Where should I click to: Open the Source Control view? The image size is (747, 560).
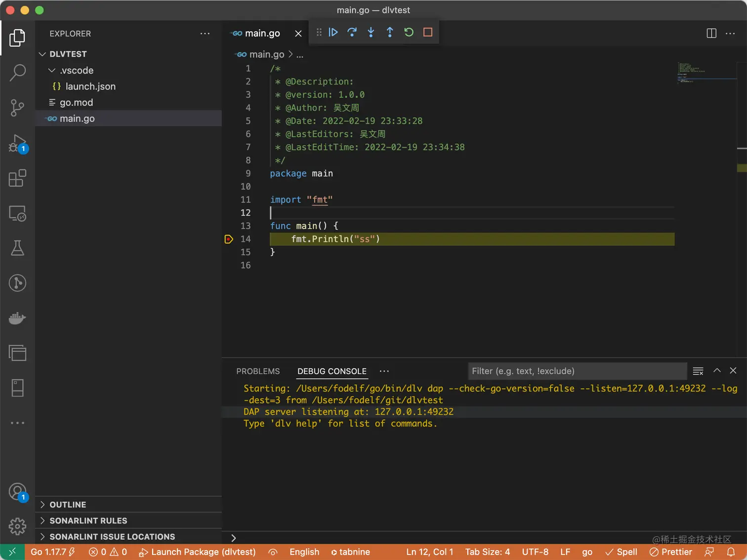(17, 108)
